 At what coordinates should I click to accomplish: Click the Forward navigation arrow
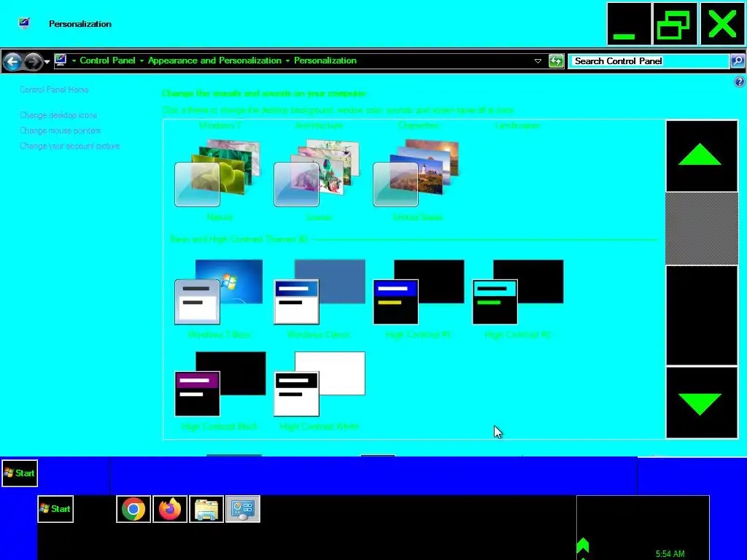pos(32,61)
